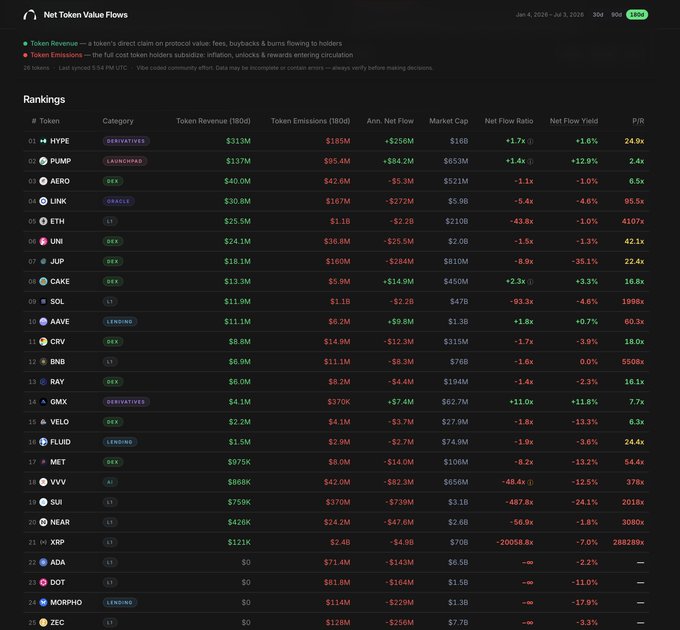Click the RAY token icon
The image size is (680, 630).
(43, 382)
